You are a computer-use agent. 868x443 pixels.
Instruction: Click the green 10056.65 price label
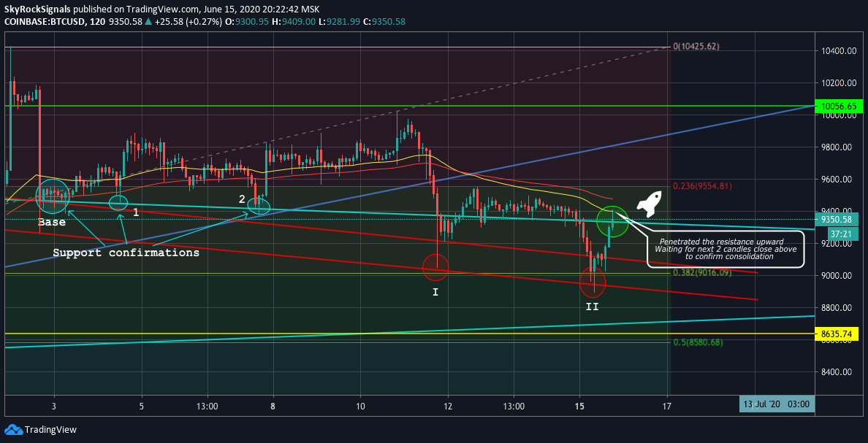click(839, 106)
